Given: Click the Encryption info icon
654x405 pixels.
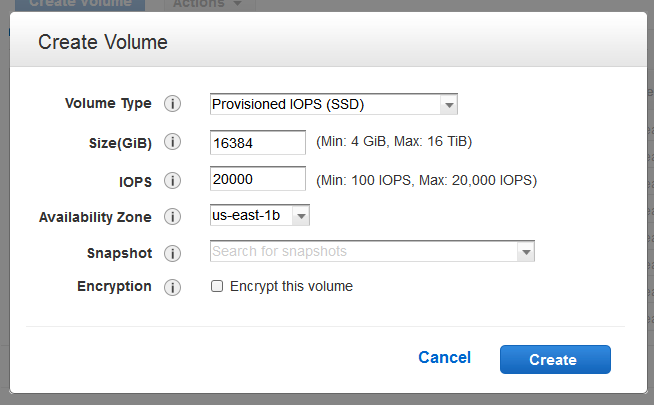Looking at the screenshot, I should 172,287.
